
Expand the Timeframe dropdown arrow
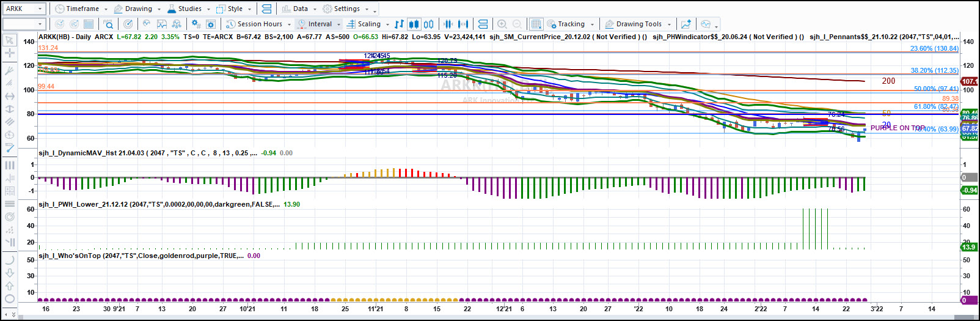click(x=106, y=9)
